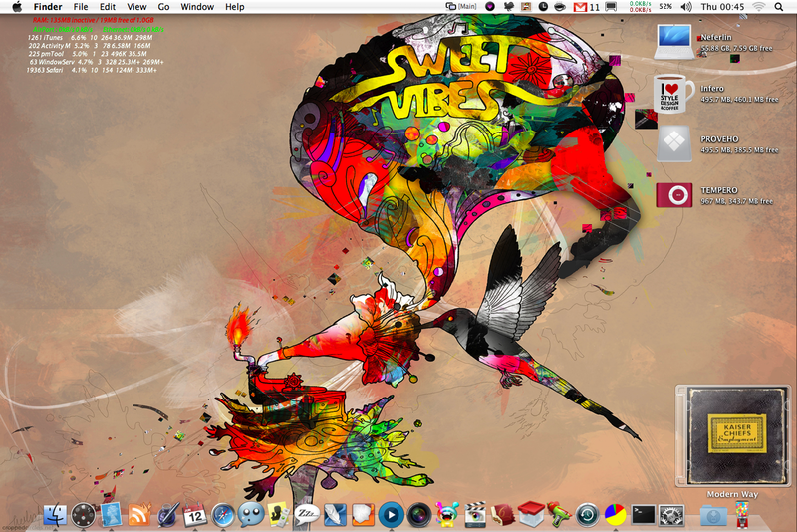
Task: Open the blue feather quill dock app
Action: click(x=335, y=515)
